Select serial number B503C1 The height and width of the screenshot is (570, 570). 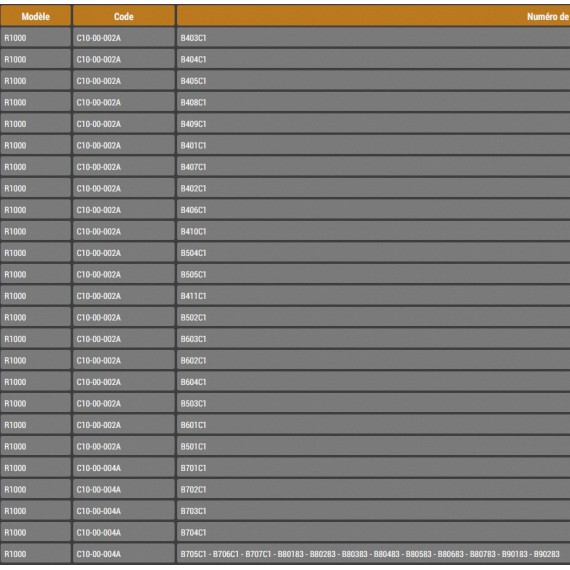193,403
